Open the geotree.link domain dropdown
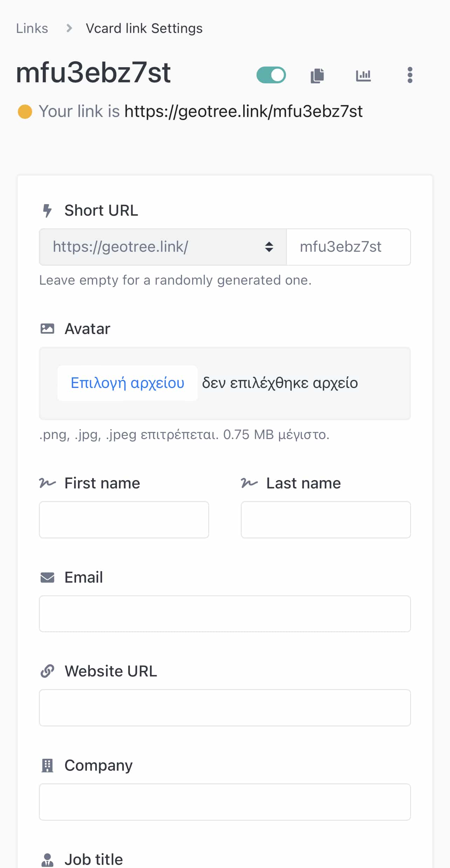 [x=163, y=247]
